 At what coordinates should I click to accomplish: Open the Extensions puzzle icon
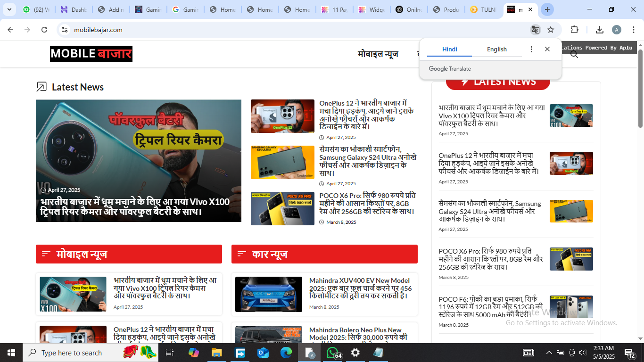tap(574, 30)
